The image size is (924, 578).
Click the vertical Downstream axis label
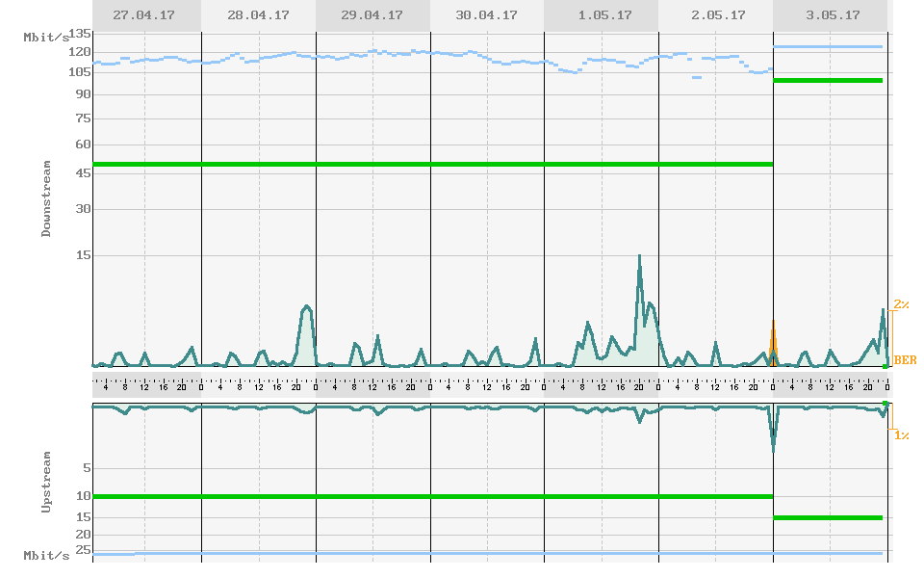[46, 199]
